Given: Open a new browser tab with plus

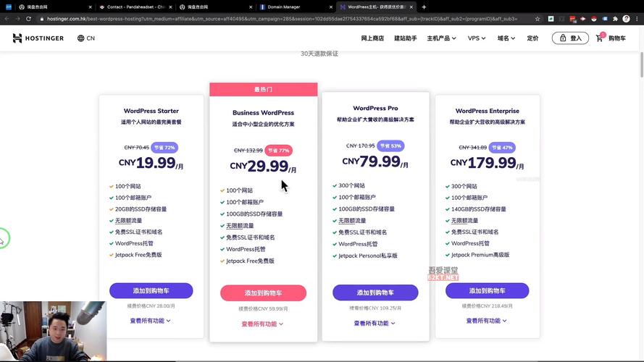Looking at the screenshot, I should [x=424, y=7].
